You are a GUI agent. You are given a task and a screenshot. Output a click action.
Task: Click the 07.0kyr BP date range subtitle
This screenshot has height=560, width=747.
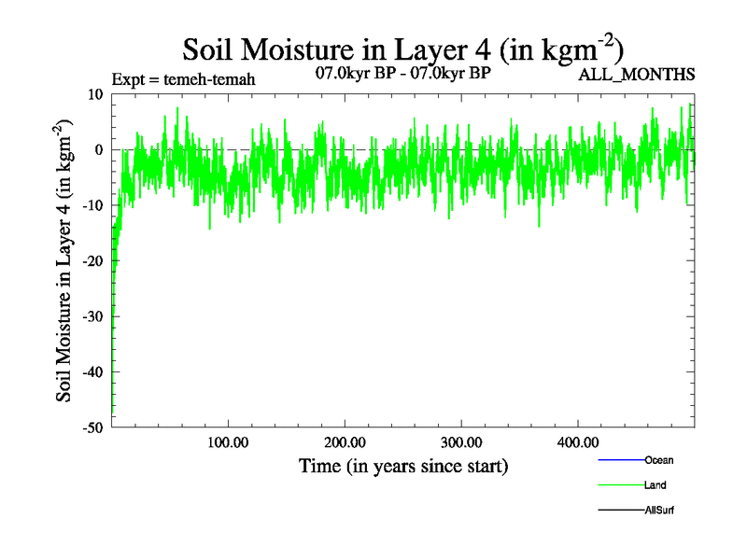point(404,73)
